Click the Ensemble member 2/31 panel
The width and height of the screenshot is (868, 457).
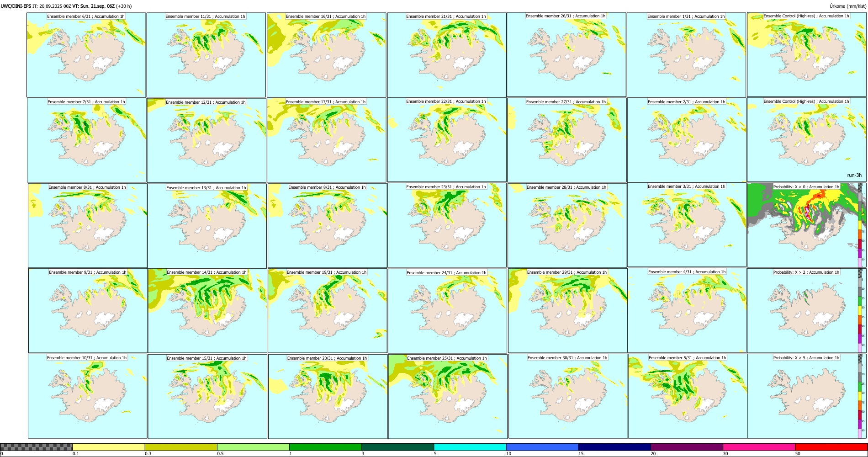(687, 140)
